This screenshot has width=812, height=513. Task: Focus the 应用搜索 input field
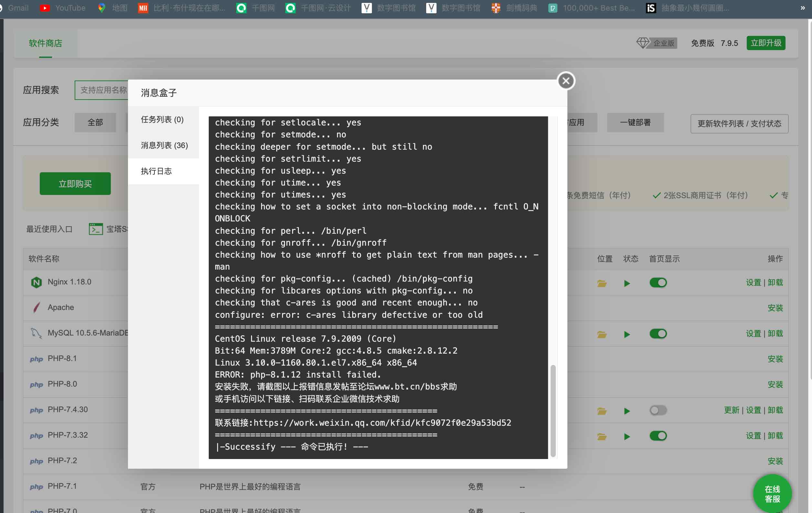click(102, 90)
